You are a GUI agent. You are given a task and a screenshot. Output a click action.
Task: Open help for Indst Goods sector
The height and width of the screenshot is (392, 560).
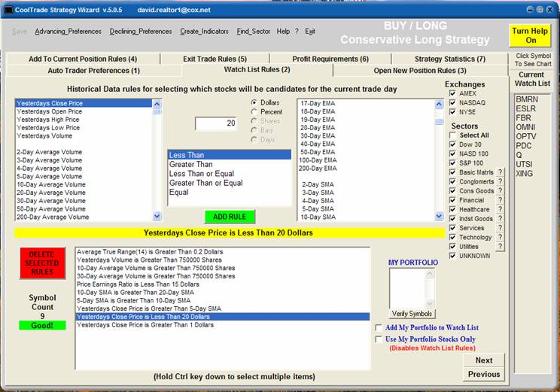[x=500, y=218]
